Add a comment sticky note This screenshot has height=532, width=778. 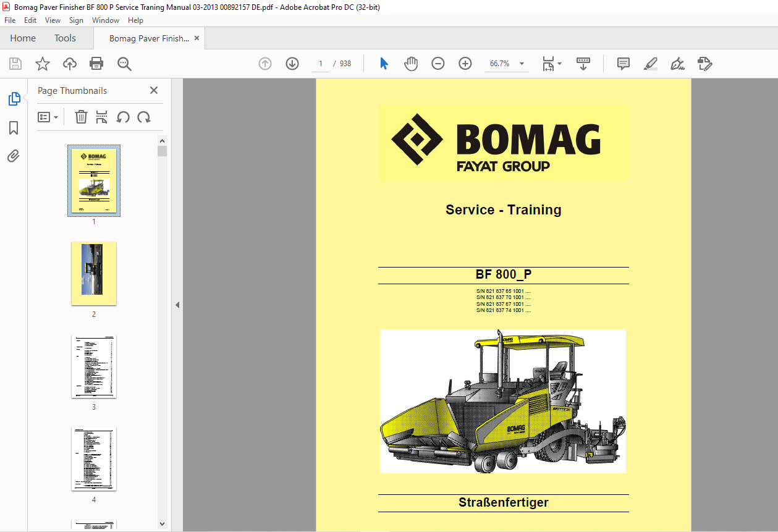(624, 64)
